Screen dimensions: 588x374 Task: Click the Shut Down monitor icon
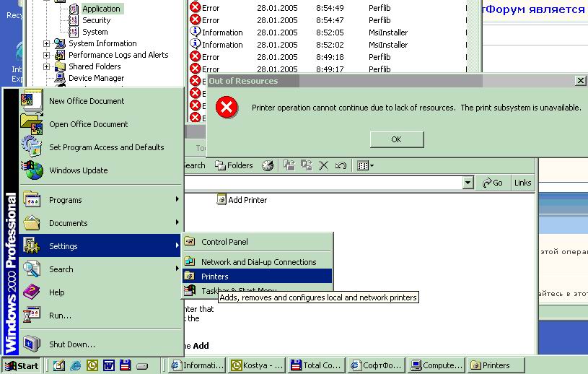32,344
